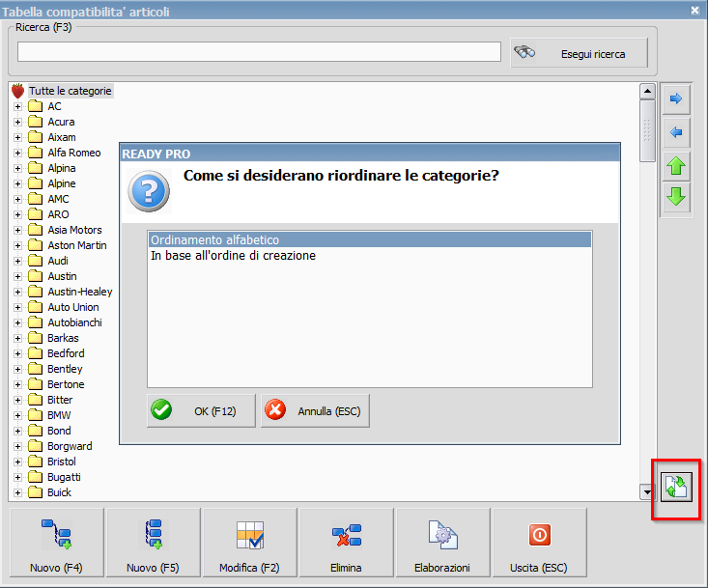Move category down with green arrow
708x588 pixels.
coord(676,197)
